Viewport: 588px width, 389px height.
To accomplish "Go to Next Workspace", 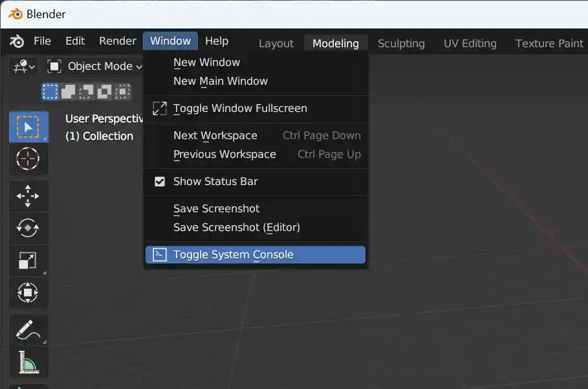I will tap(255, 135).
